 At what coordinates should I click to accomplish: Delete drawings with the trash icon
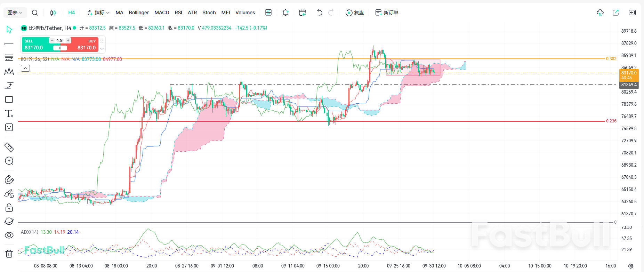pos(9,254)
